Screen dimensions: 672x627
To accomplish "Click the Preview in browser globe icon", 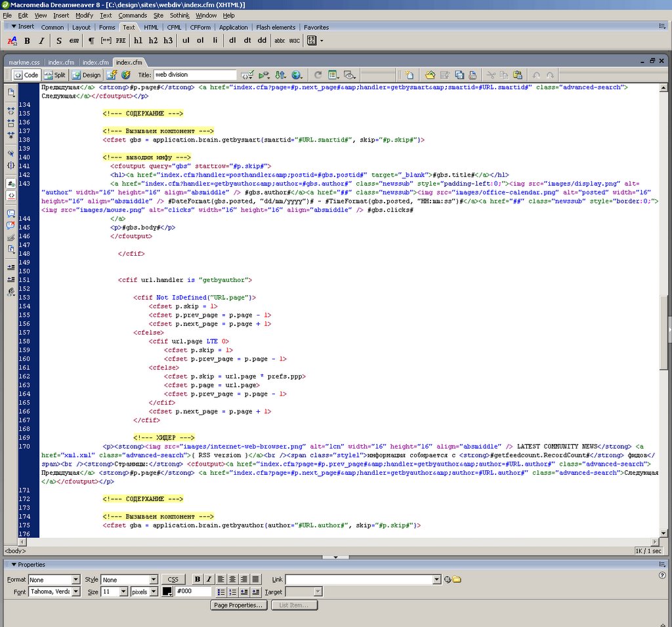I will click(297, 75).
